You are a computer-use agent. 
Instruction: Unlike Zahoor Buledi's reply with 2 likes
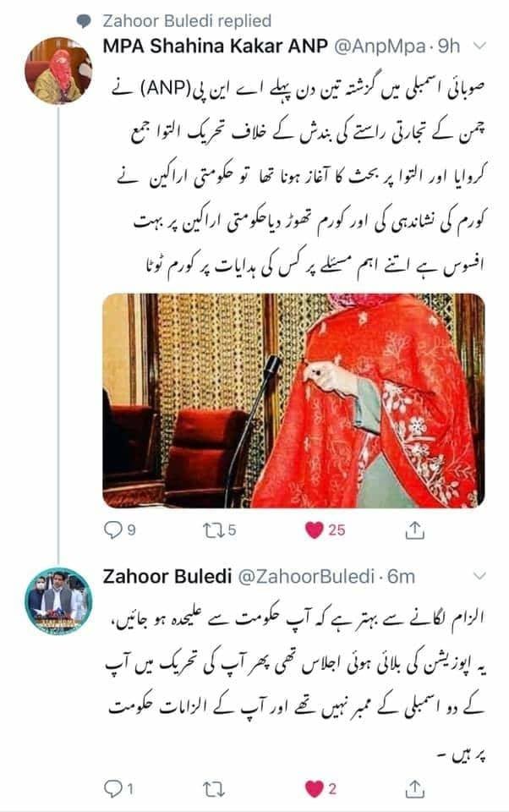click(321, 788)
